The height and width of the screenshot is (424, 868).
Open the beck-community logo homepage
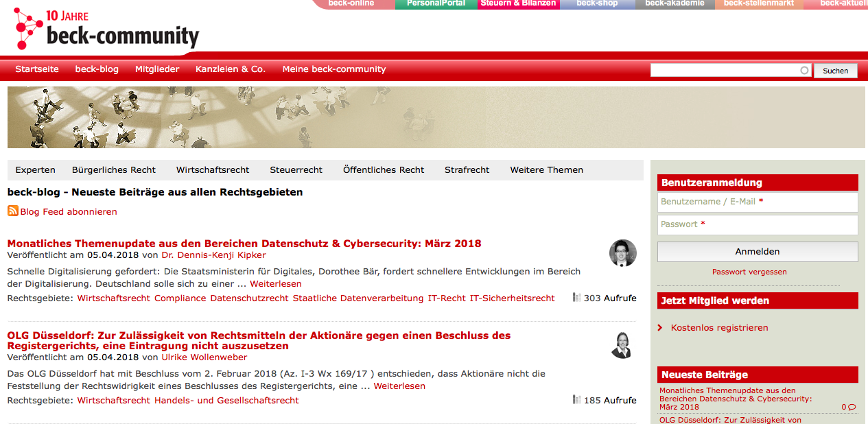pyautogui.click(x=106, y=30)
